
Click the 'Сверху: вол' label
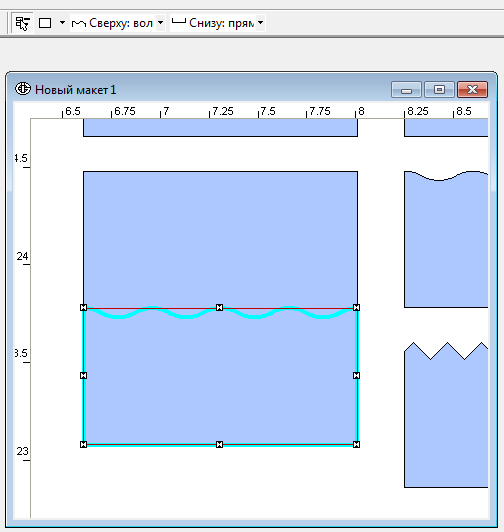[x=121, y=23]
